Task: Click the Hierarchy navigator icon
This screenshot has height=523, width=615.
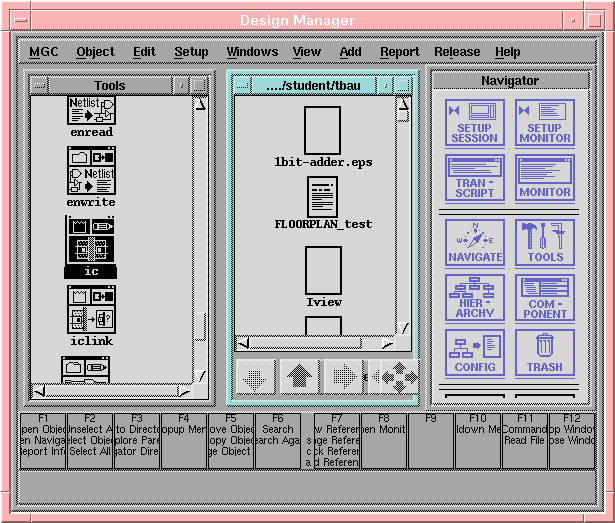Action: [x=474, y=297]
